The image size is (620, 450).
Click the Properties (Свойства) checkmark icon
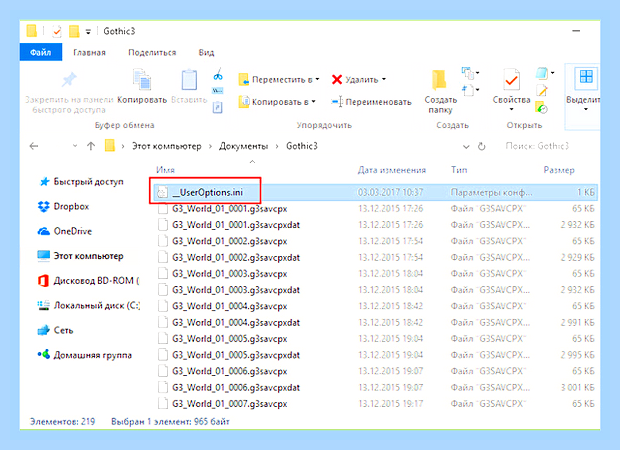click(511, 79)
